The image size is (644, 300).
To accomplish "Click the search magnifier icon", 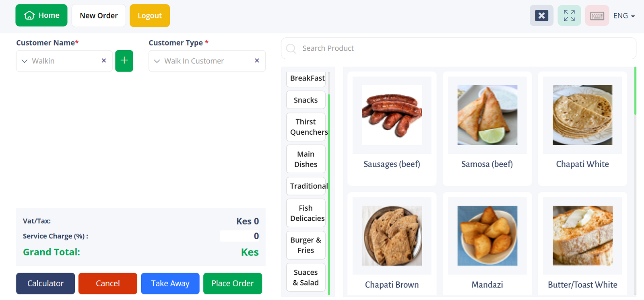I will click(291, 49).
